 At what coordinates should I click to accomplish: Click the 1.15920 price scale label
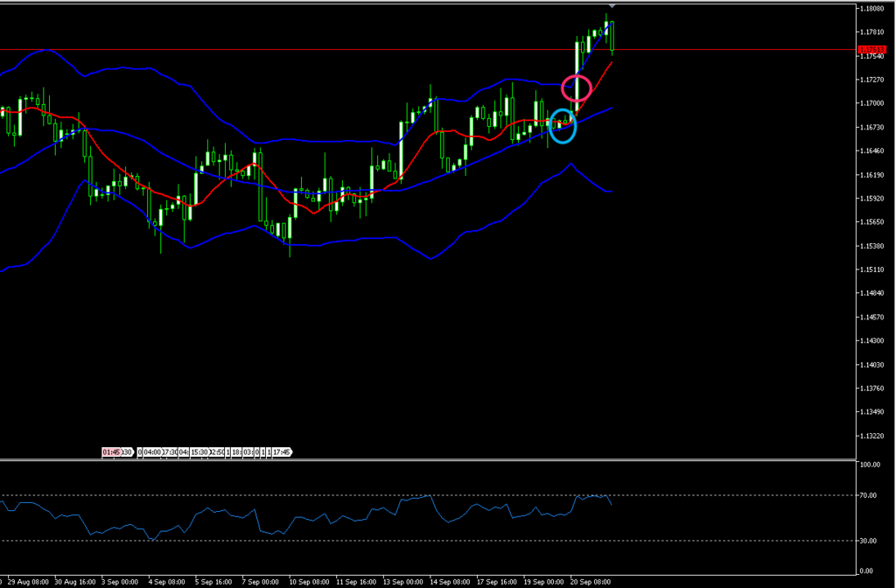tap(872, 199)
